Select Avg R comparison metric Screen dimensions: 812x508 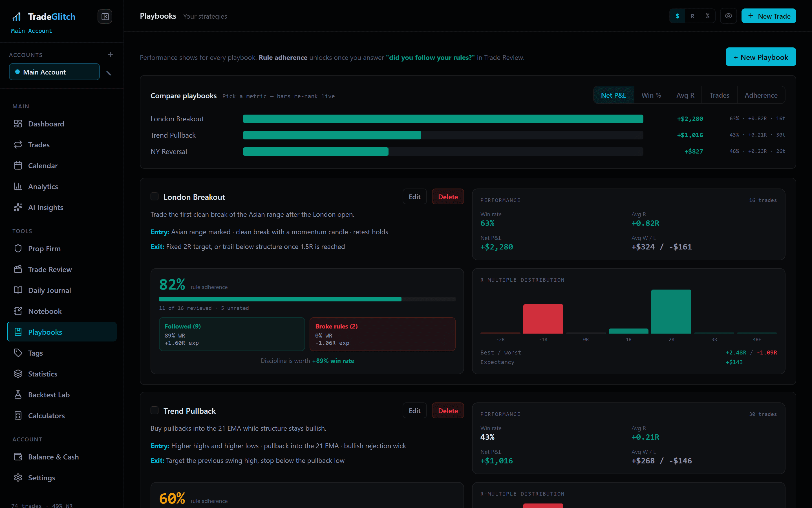[685, 95]
